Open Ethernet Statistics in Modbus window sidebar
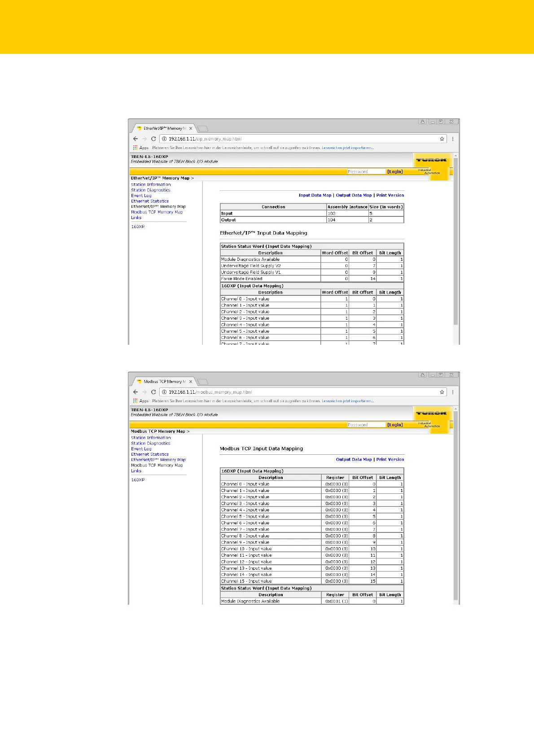The height and width of the screenshot is (756, 534). (150, 454)
